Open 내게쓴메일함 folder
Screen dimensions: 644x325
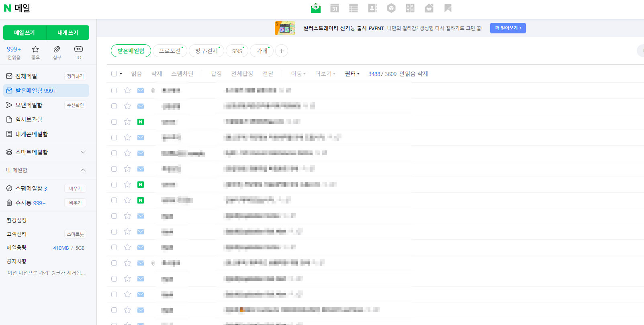point(31,134)
